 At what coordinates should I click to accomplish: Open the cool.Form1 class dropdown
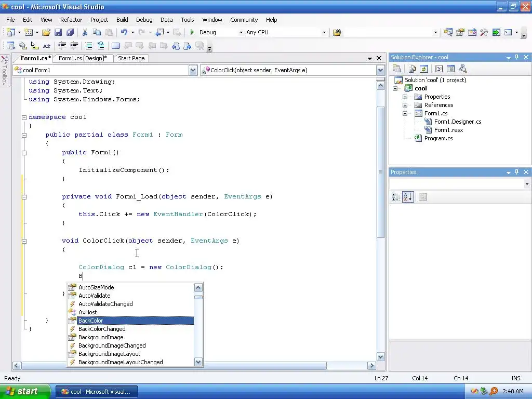193,70
